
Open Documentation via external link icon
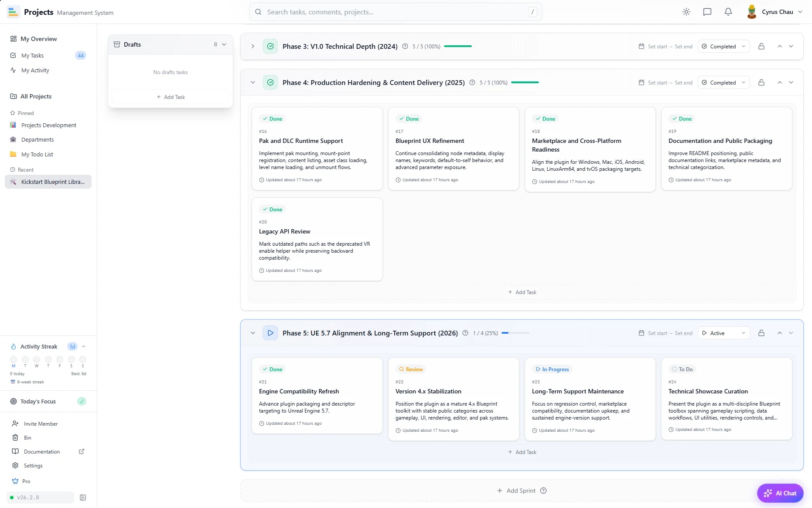82,452
